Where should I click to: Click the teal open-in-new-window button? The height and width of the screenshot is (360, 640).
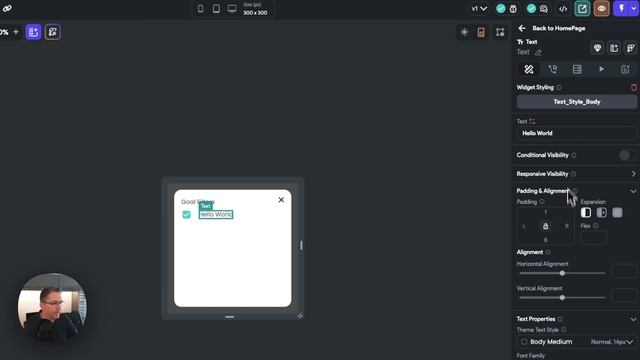pos(582,9)
